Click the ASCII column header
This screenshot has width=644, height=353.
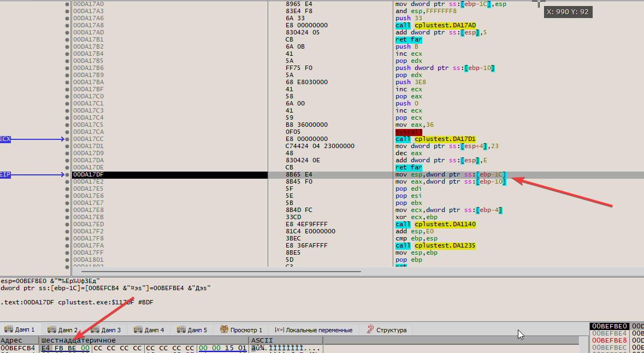[x=258, y=340]
